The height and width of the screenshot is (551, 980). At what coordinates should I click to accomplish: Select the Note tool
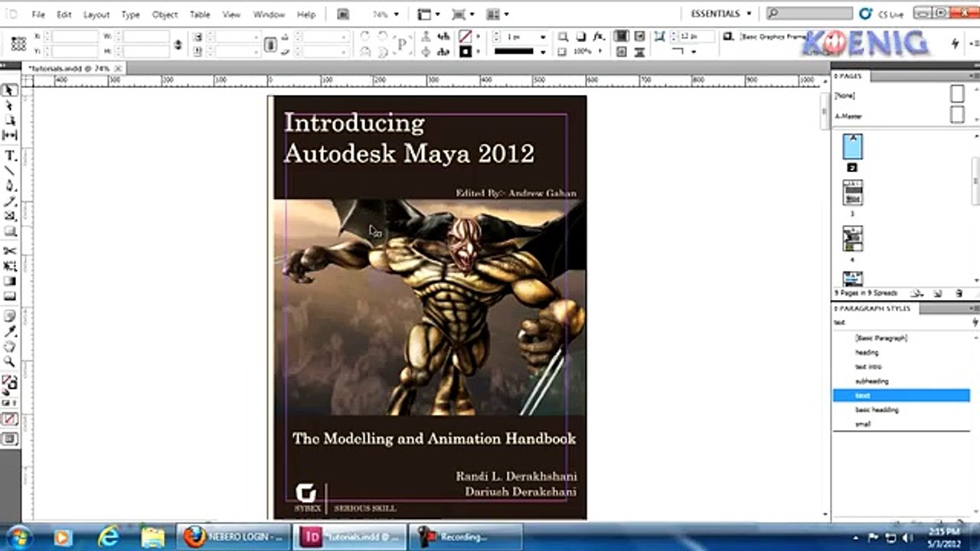tap(10, 316)
